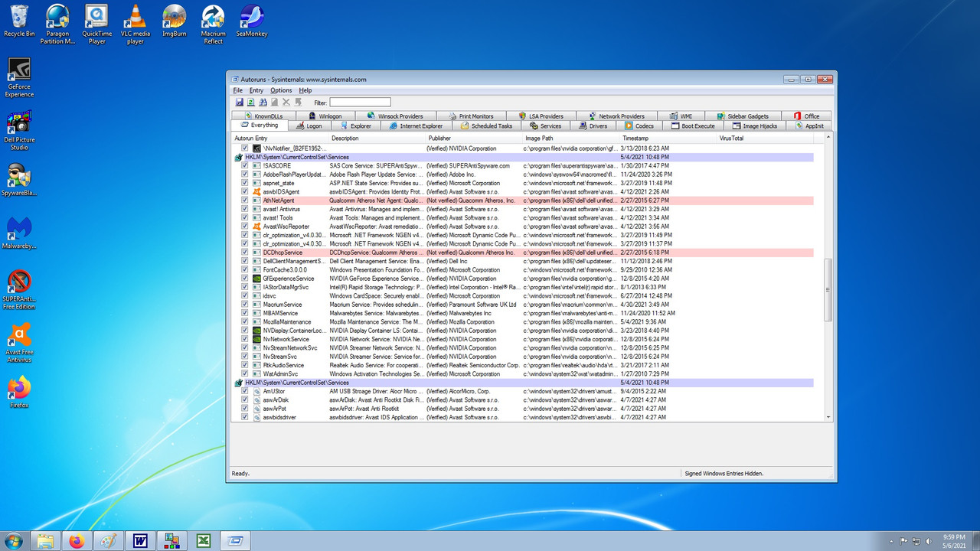Select SpywareBlaster desktop icon
This screenshot has height=551, width=980.
pyautogui.click(x=19, y=180)
